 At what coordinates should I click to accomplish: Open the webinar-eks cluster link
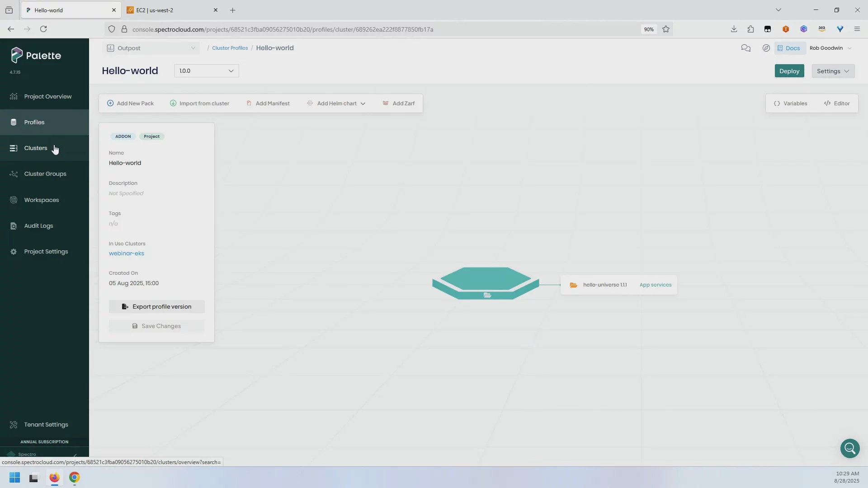pyautogui.click(x=127, y=253)
